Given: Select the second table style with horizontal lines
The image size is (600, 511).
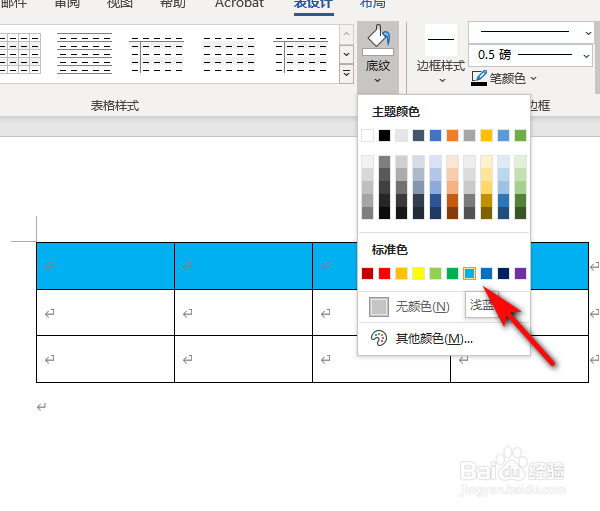Looking at the screenshot, I should (84, 53).
